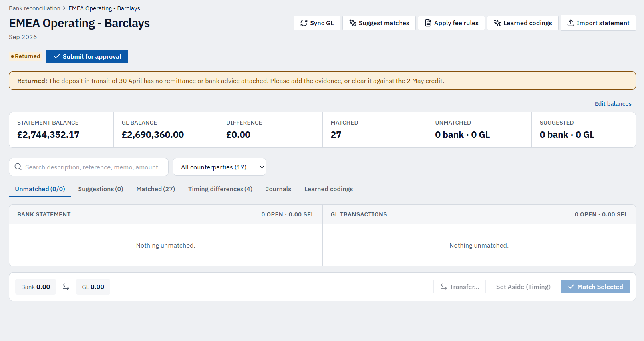644x341 pixels.
Task: Click the EMEA Operating - Barclays breadcrumb
Action: coord(104,8)
